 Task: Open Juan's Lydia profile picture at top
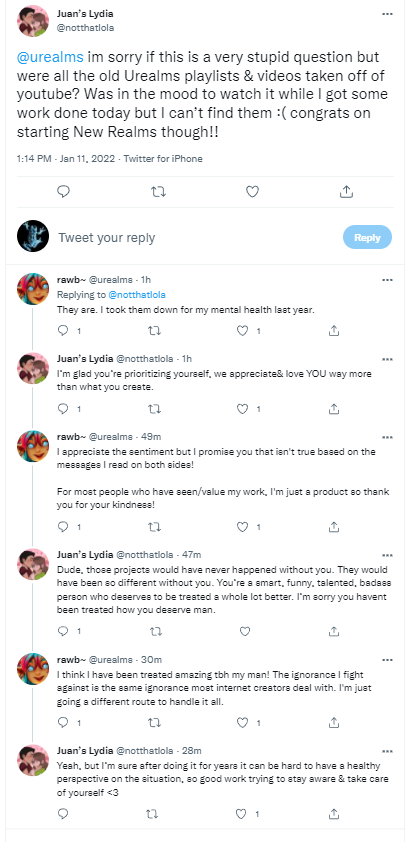tap(33, 20)
